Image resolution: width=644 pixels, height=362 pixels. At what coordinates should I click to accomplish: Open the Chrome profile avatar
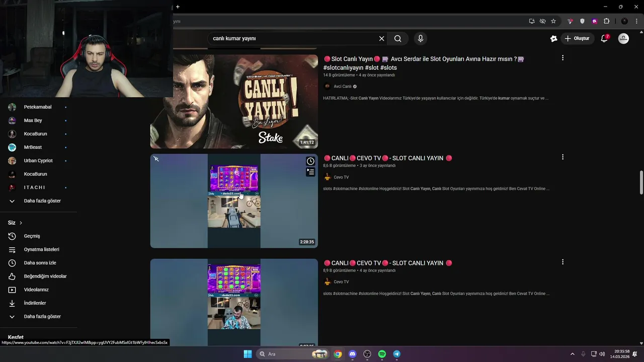tap(624, 21)
